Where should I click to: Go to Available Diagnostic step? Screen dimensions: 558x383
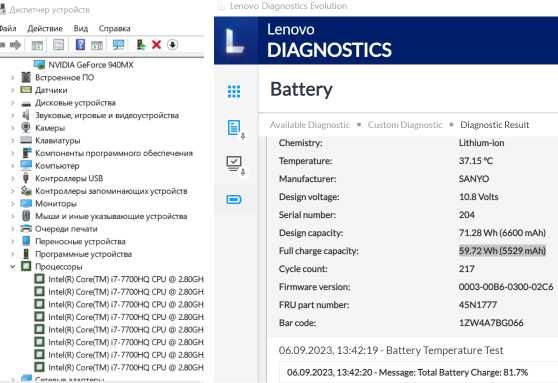(310, 125)
